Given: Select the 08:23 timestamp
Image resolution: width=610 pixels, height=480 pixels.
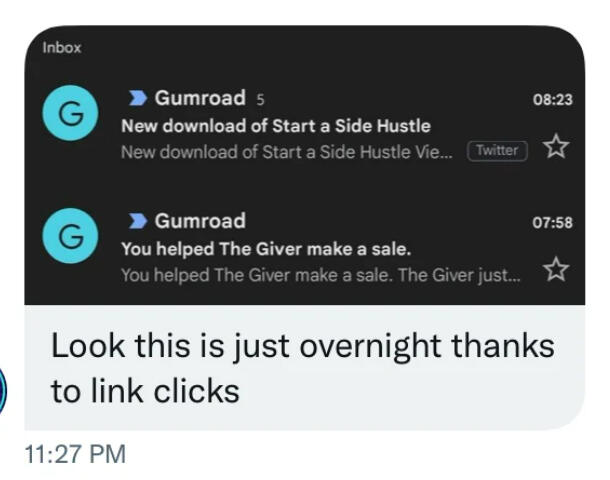Looking at the screenshot, I should pos(552,100).
